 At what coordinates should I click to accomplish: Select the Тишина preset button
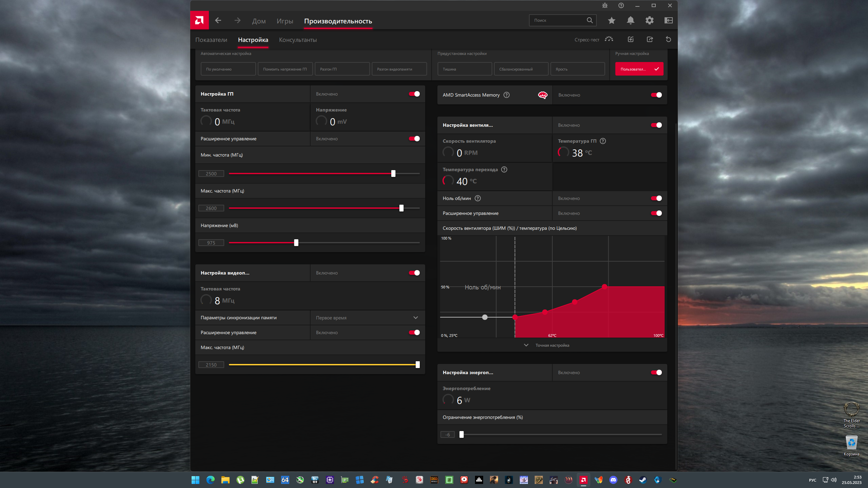coord(464,69)
